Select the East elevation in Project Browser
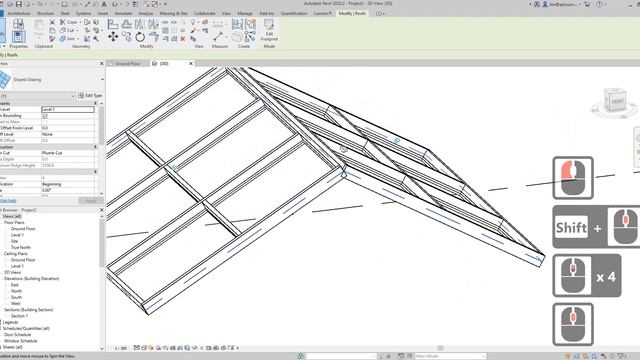Screen dimensions: 640x360 click(x=15, y=285)
